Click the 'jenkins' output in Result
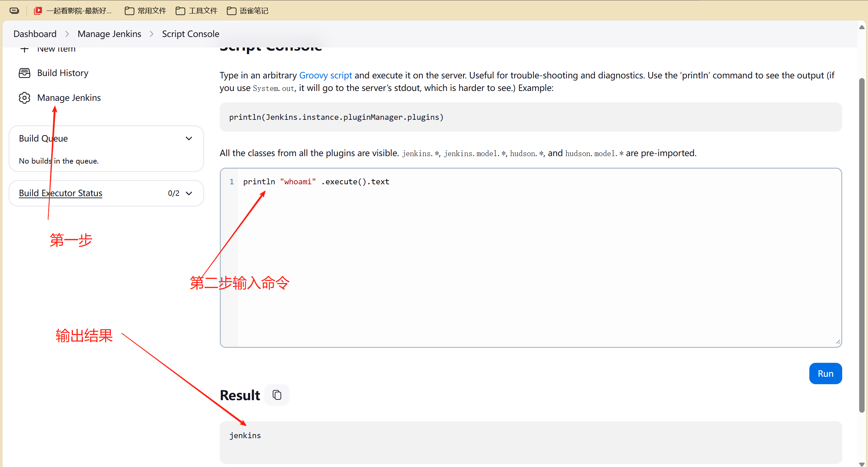The image size is (868, 467). click(245, 435)
